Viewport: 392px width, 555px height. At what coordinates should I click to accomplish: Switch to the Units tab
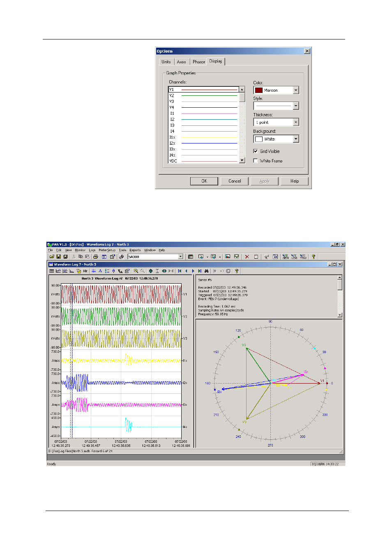pyautogui.click(x=166, y=62)
